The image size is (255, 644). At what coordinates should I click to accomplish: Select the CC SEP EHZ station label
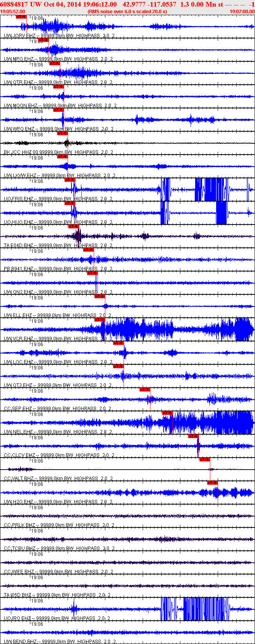(x=58, y=409)
